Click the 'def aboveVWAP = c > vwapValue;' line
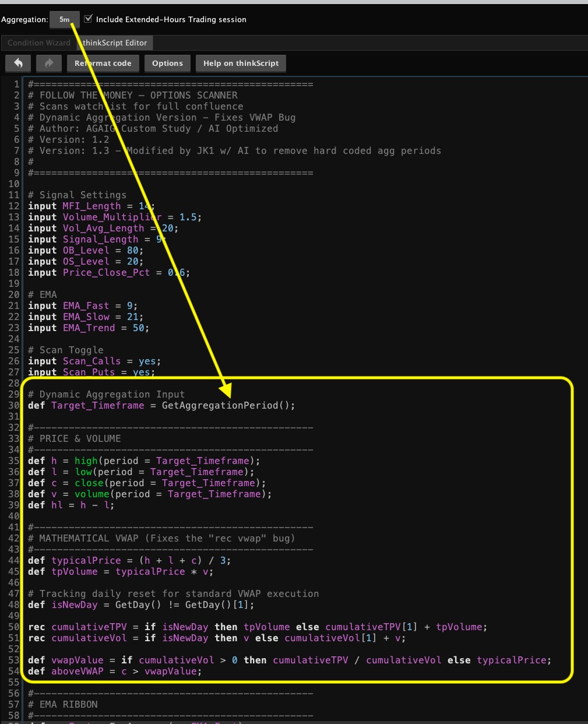Viewport: 588px width, 724px height. 115,672
